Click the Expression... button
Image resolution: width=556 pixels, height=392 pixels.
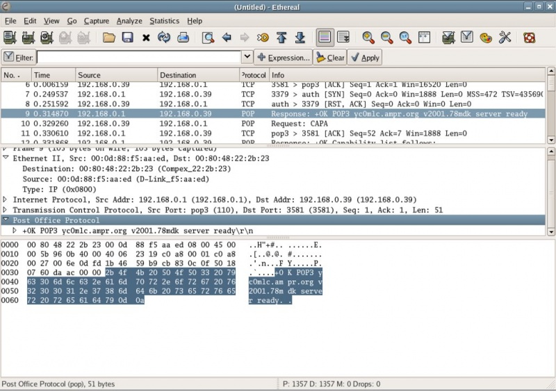tap(284, 58)
